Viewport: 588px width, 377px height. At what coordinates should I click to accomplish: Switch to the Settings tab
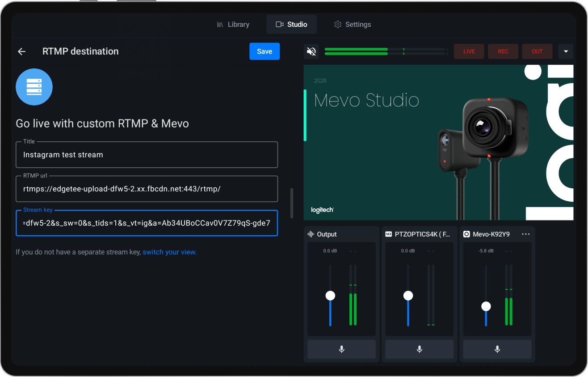coord(353,24)
